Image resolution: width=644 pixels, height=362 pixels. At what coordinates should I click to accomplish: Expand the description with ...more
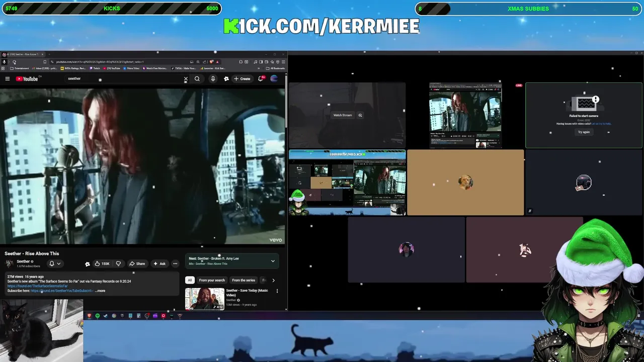point(100,291)
